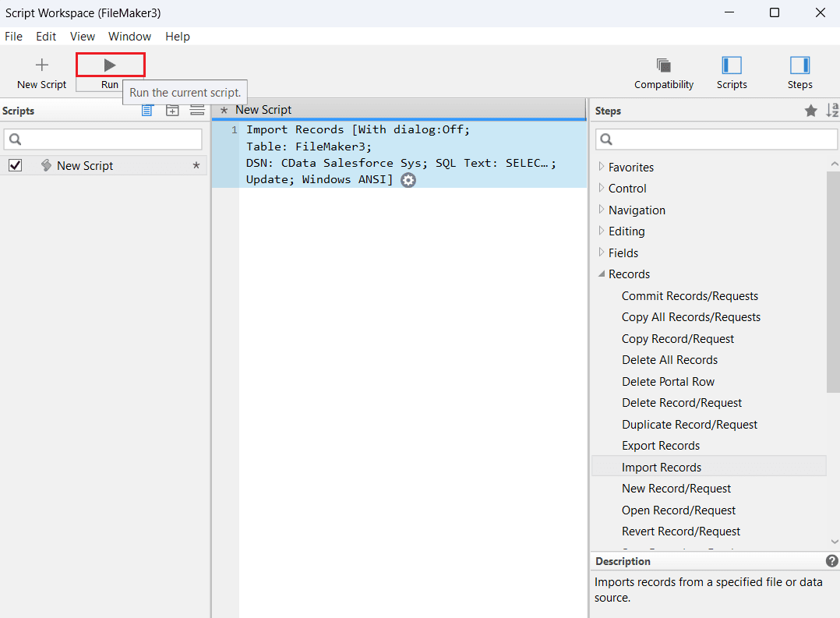Click the Steps list scrollbar down arrow
Screen dimensions: 840x618
(x=834, y=542)
